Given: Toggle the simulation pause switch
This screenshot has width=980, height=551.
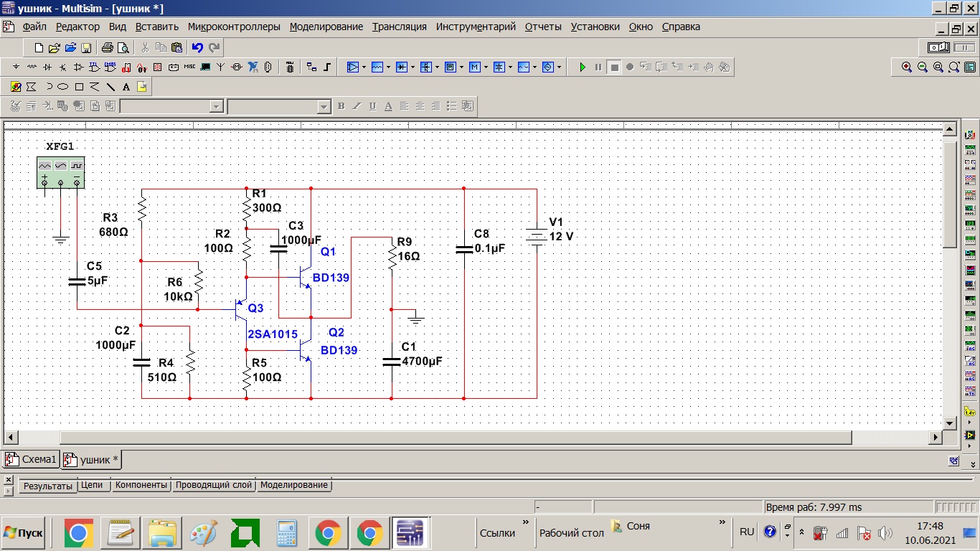Looking at the screenshot, I should tap(964, 47).
